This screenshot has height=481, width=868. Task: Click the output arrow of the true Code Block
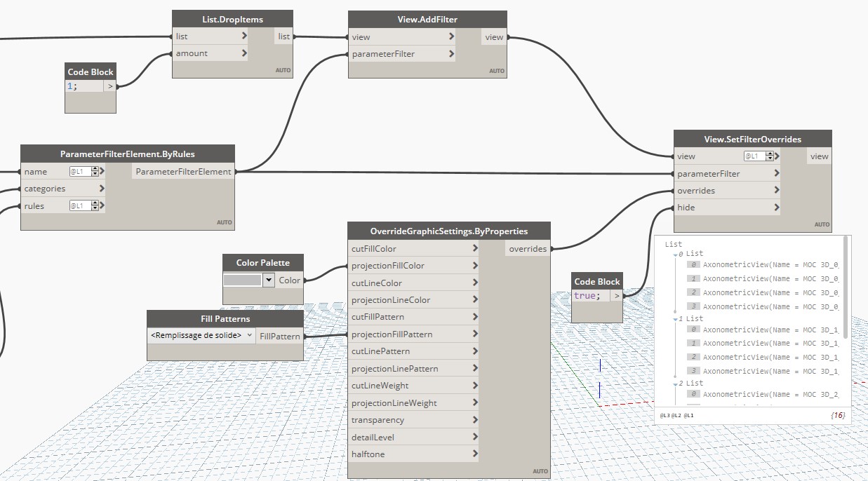(617, 296)
